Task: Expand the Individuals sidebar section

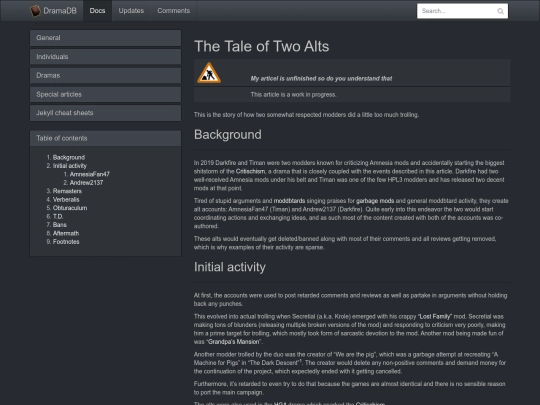Action: 105,56
